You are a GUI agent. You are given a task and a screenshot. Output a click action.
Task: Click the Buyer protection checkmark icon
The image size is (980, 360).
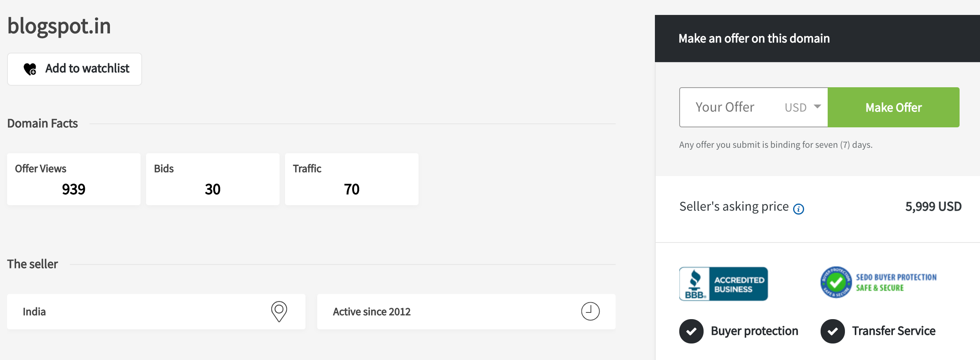(691, 331)
